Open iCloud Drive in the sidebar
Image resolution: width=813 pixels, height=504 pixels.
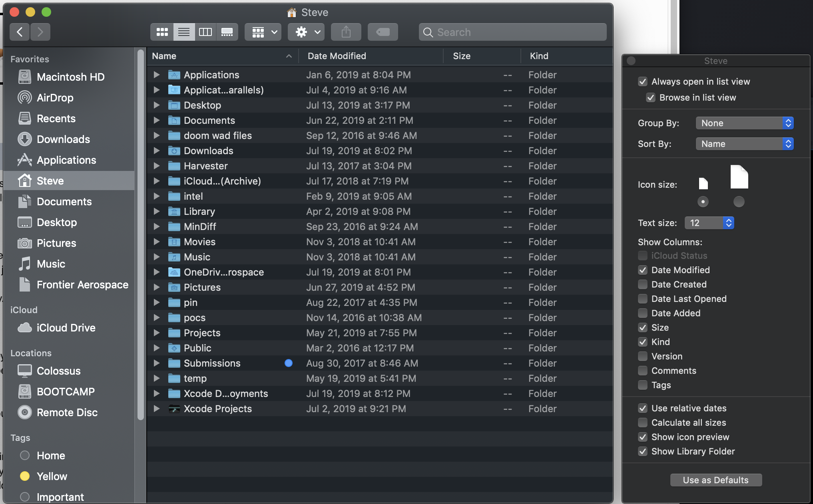click(x=66, y=328)
